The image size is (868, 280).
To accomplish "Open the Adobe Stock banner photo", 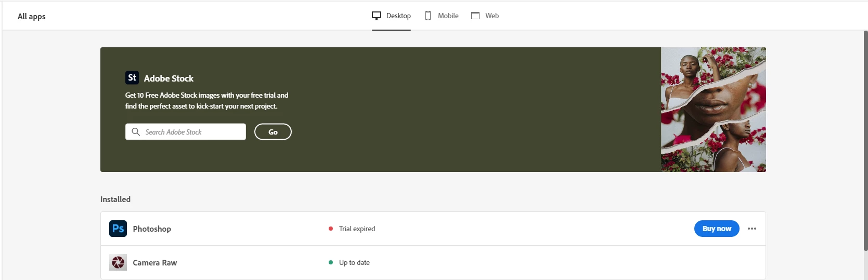I will (x=714, y=110).
